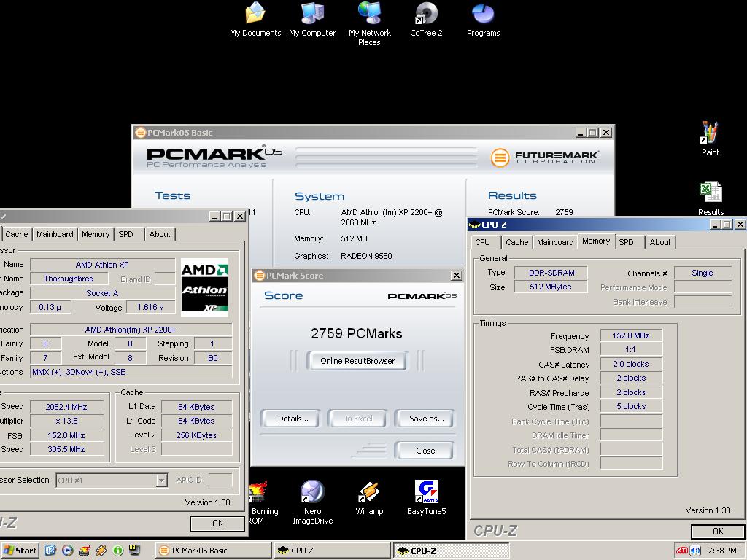Open the Programs desktop icon
Image resolution: width=747 pixels, height=560 pixels.
pos(483,19)
